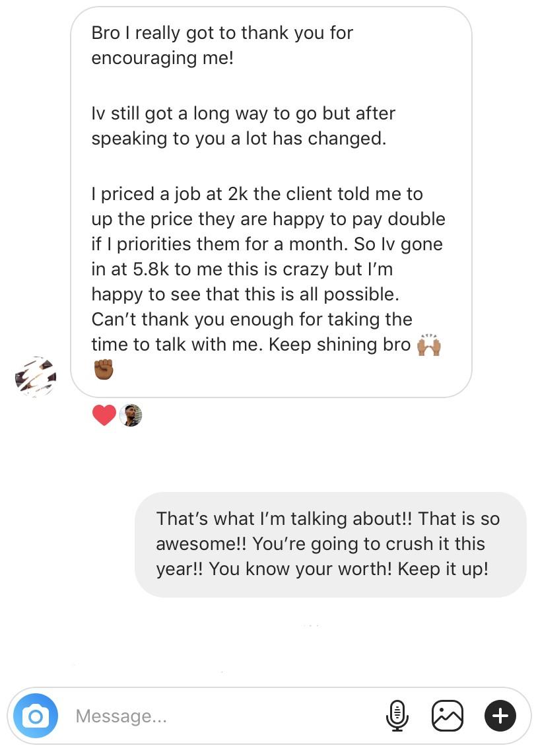Tap the fist emoji in message
Image resolution: width=536 pixels, height=756 pixels.
click(x=103, y=370)
